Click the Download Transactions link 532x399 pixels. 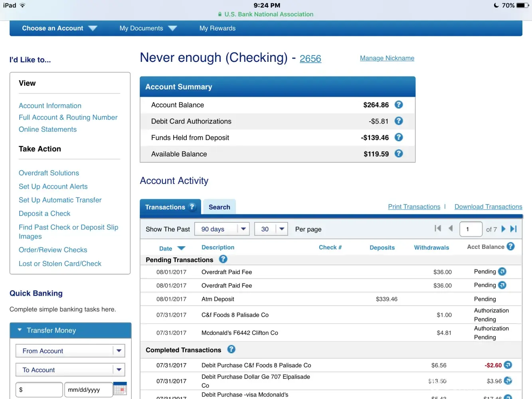click(488, 207)
